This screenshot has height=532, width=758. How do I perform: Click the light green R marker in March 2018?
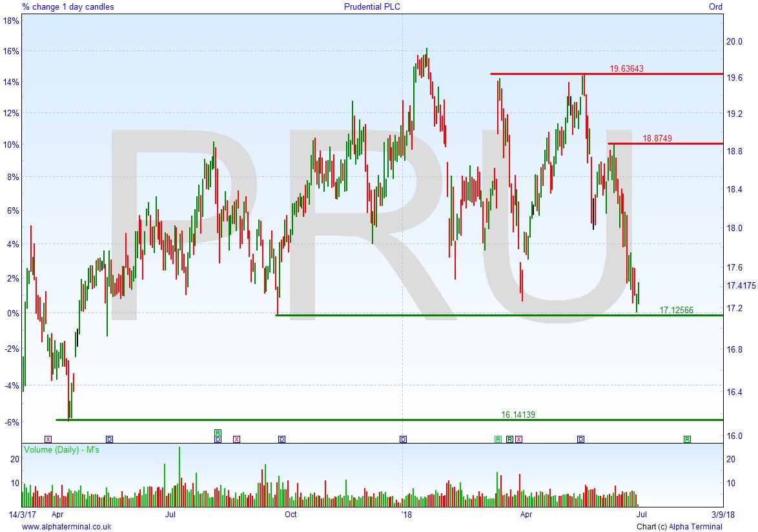click(498, 439)
